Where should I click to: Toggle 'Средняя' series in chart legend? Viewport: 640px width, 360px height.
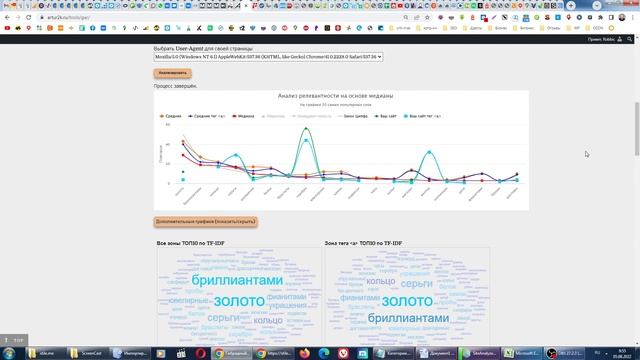click(171, 116)
